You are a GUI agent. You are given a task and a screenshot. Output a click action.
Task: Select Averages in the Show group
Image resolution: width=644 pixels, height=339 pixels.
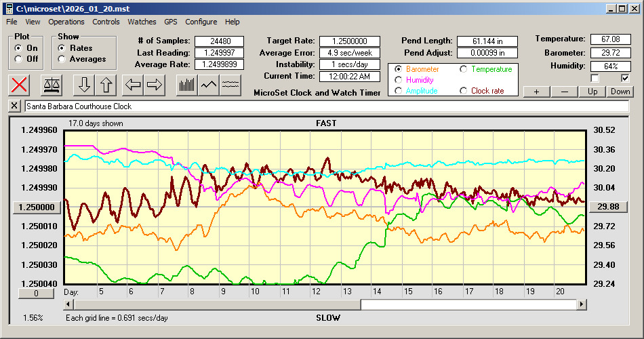coord(62,59)
